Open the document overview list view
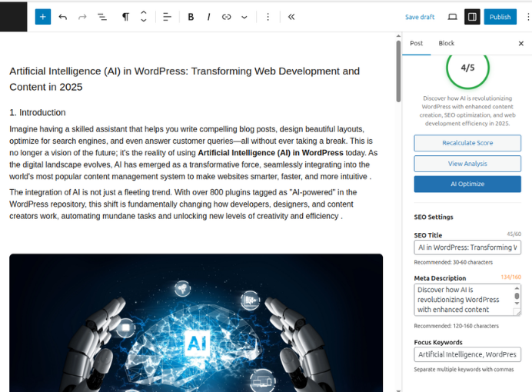The image size is (532, 392). (x=102, y=17)
